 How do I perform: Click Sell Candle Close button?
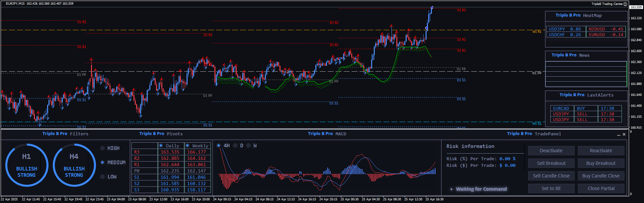click(x=551, y=176)
